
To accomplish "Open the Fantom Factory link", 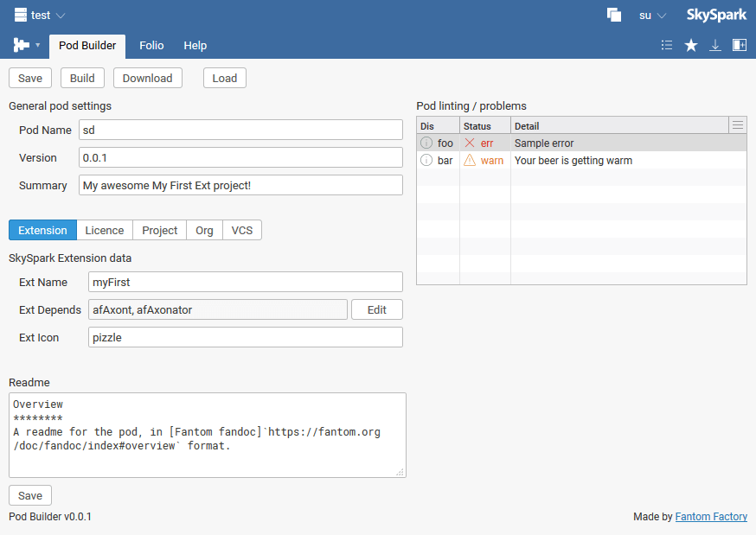I will click(711, 517).
